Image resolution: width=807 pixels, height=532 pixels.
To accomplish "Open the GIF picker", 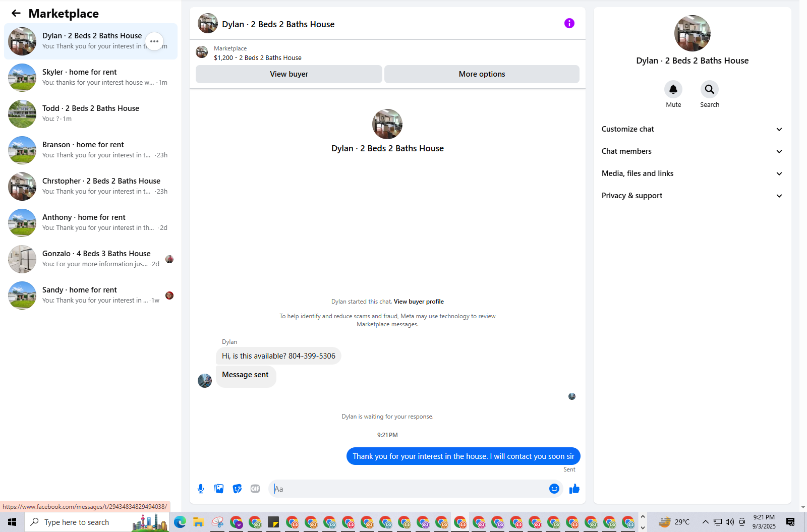I will [255, 489].
